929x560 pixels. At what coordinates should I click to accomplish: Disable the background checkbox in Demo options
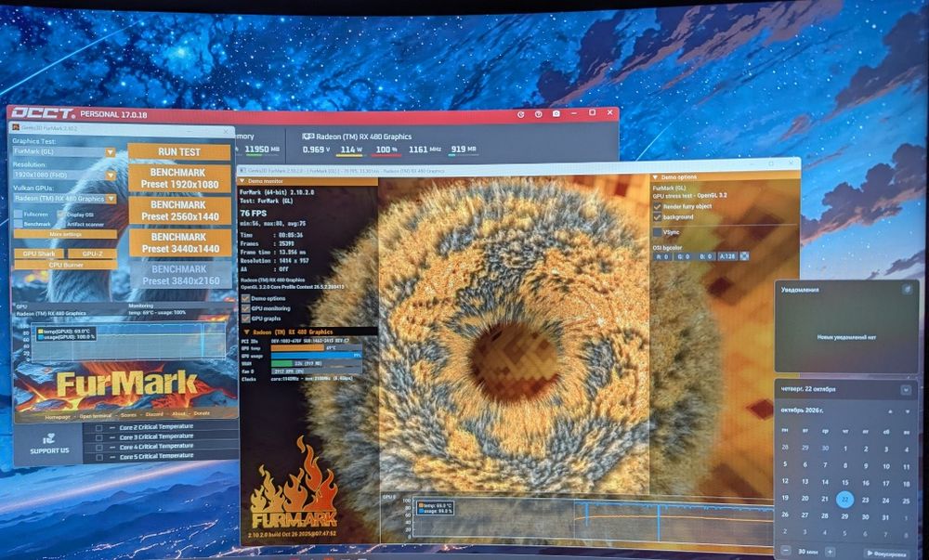[x=657, y=217]
